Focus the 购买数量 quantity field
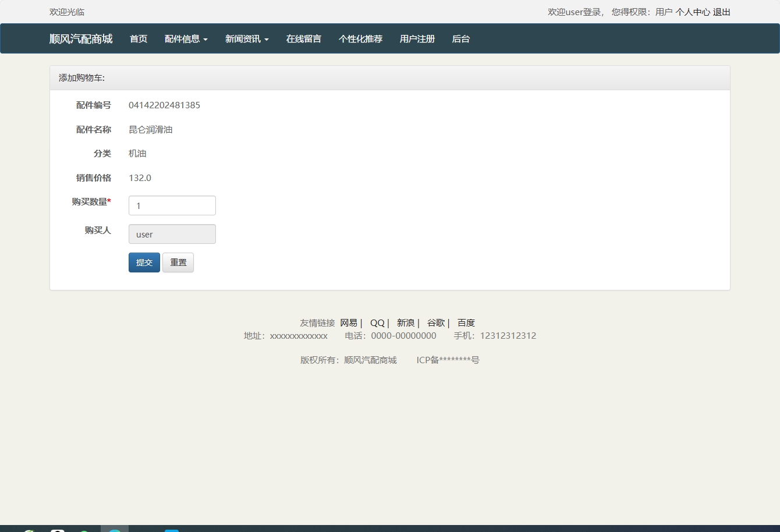The image size is (780, 532). point(172,205)
